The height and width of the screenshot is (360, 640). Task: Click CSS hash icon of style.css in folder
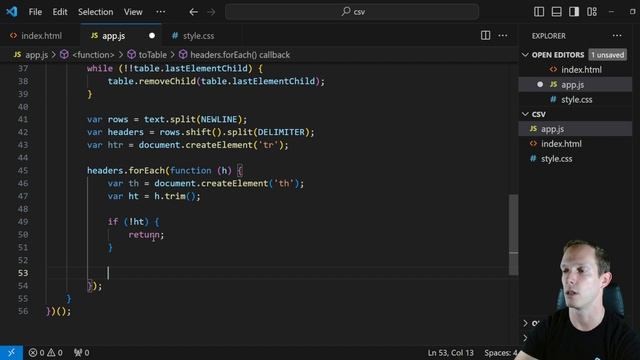tap(533, 159)
